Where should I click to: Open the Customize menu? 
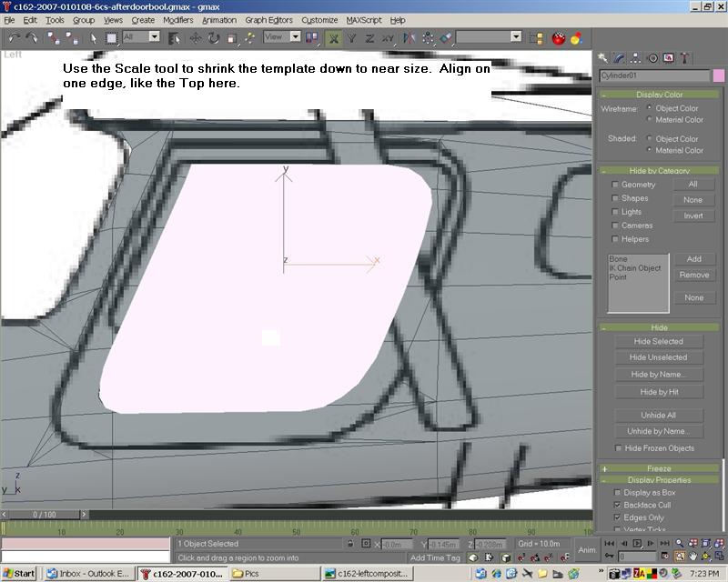(x=319, y=20)
